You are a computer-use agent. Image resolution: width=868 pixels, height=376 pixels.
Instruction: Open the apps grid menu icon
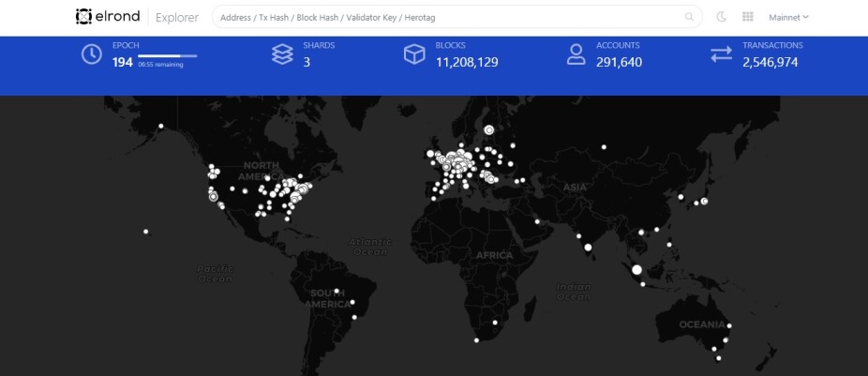747,17
